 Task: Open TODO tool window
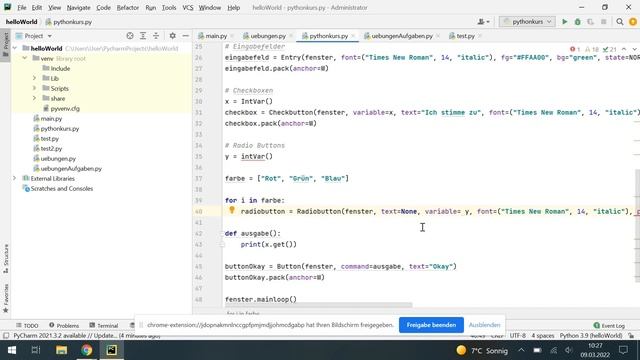click(x=27, y=325)
